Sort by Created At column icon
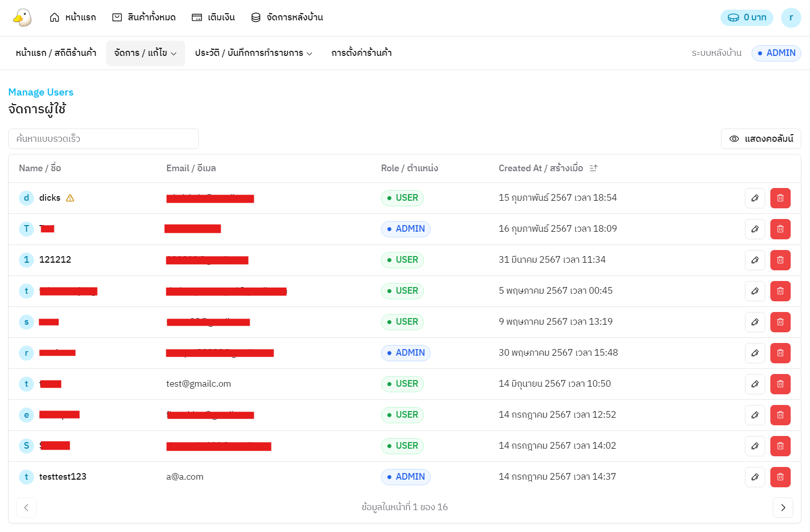Viewport: 810px width, 532px height. [x=593, y=168]
